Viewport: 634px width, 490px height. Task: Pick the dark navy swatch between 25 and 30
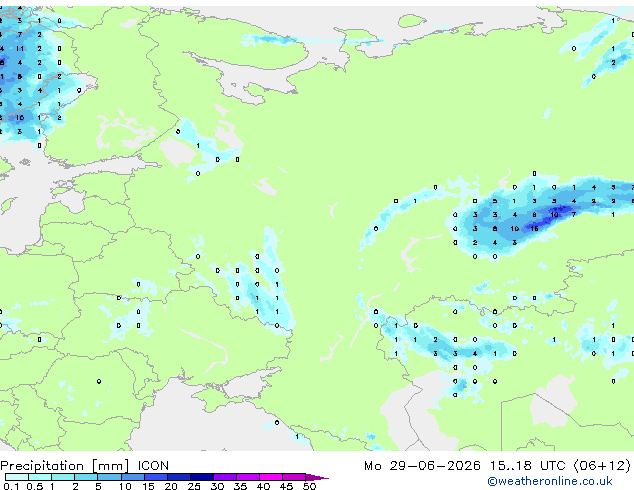[202, 477]
